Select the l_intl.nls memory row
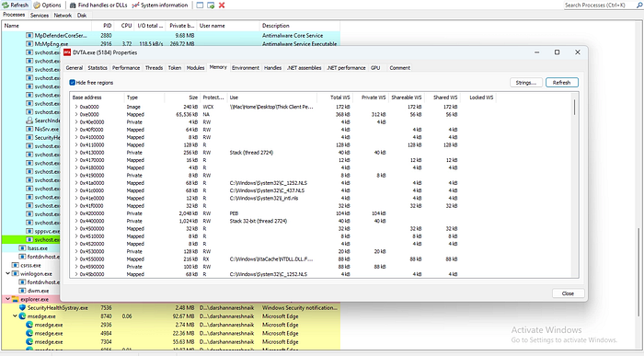The height and width of the screenshot is (356, 644). click(x=283, y=199)
